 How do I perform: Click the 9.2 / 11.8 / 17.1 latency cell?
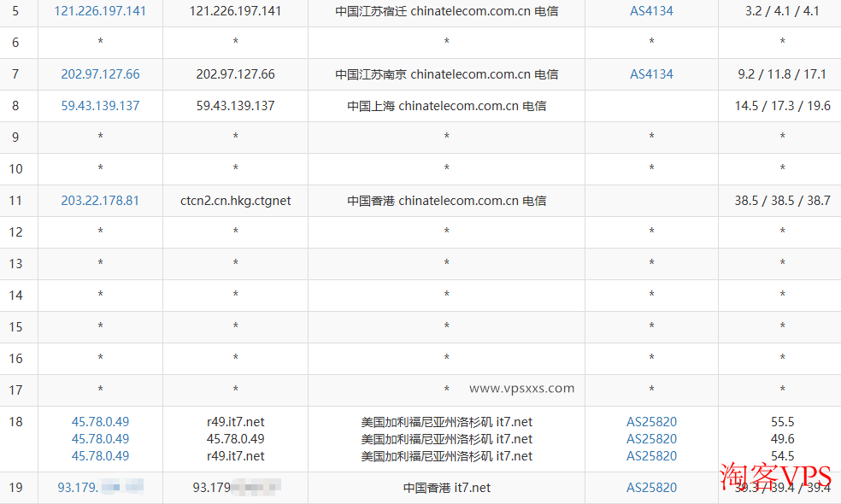pyautogui.click(x=782, y=74)
